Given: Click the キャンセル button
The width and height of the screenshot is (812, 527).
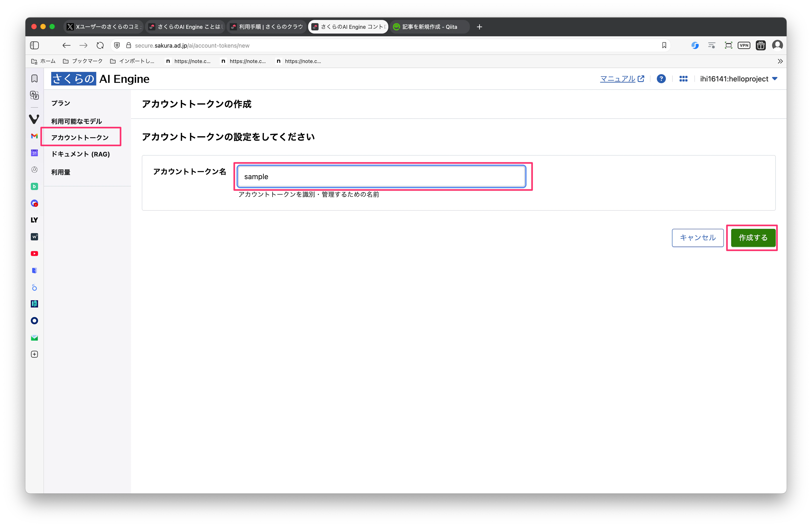Looking at the screenshot, I should pyautogui.click(x=697, y=237).
